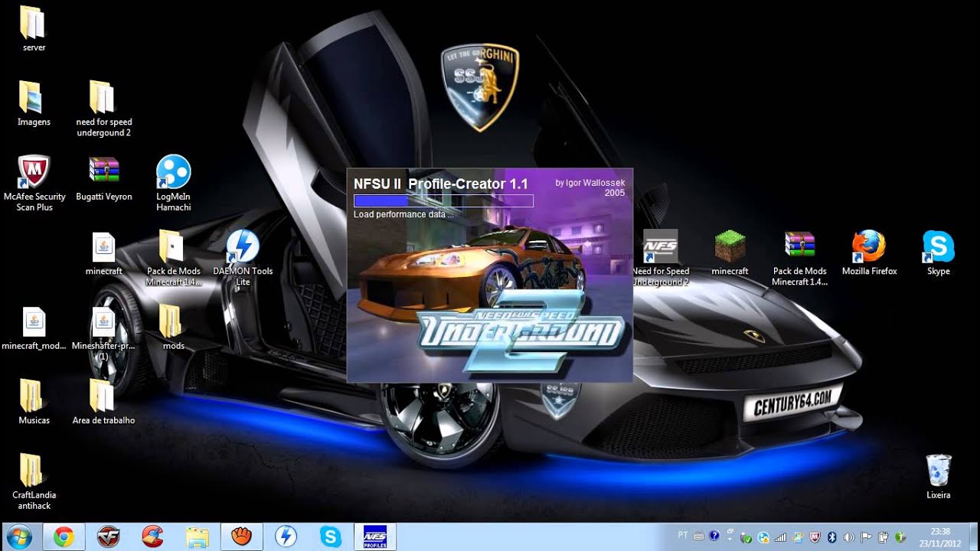980x551 pixels.
Task: Launch the LogMeIn Hamachi shortcut
Action: point(173,183)
